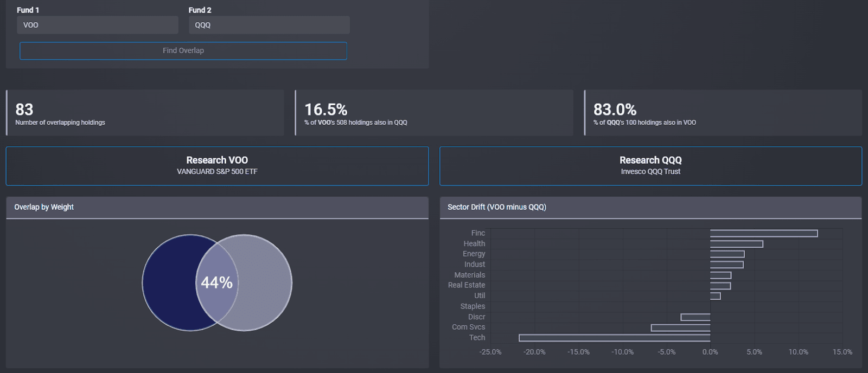The image size is (868, 373).
Task: Click the Energy sector drift bar
Action: pos(727,254)
